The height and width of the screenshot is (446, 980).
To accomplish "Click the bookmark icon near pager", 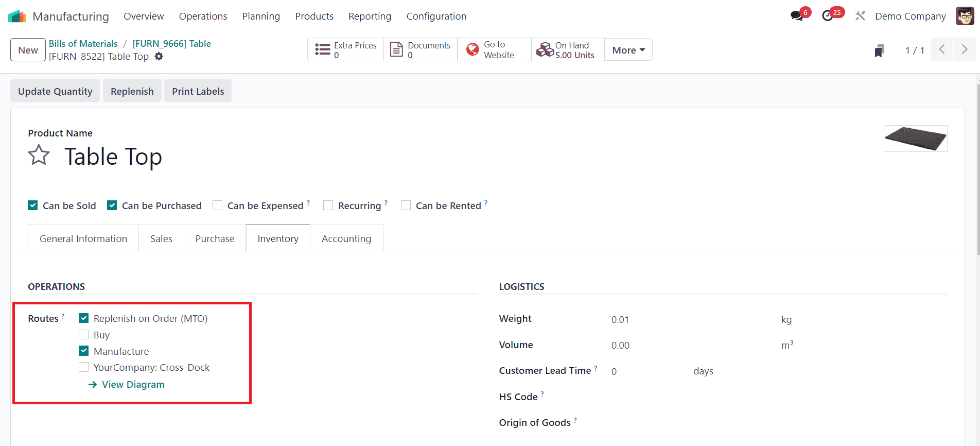I will (879, 50).
